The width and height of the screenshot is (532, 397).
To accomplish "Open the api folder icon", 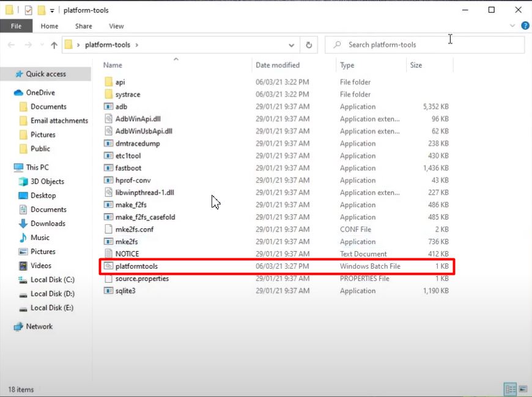I will (109, 82).
